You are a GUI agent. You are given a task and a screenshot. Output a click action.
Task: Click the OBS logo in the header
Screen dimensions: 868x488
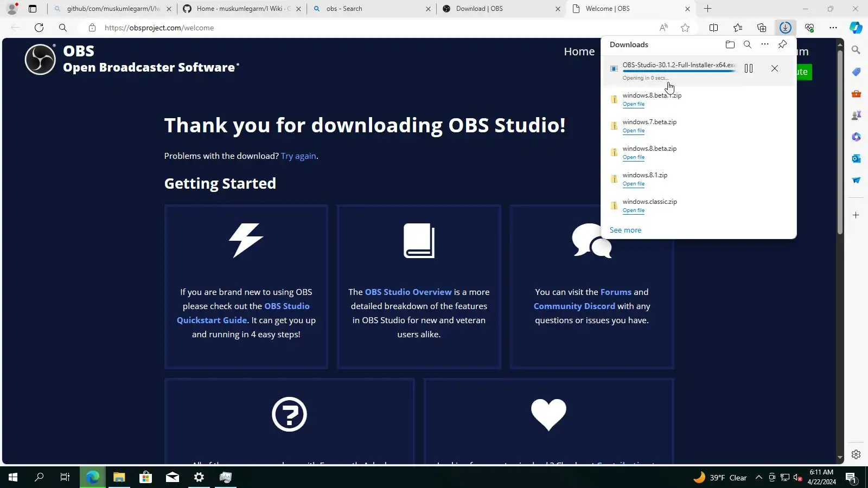40,59
